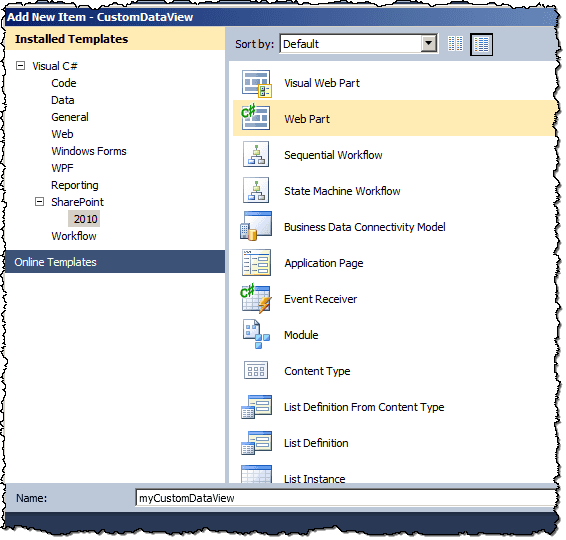This screenshot has height=540, width=566.
Task: Click List Definition From Content Type text
Action: [364, 407]
